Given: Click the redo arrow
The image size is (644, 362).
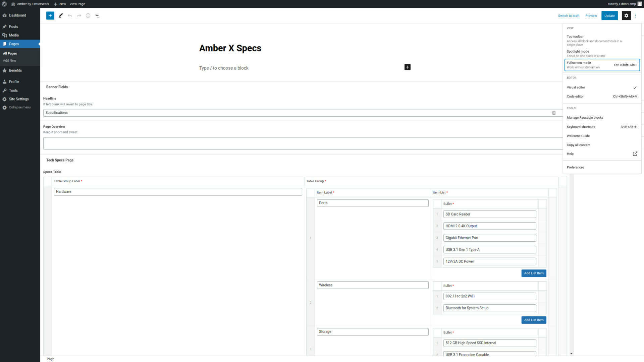Looking at the screenshot, I should click(79, 16).
